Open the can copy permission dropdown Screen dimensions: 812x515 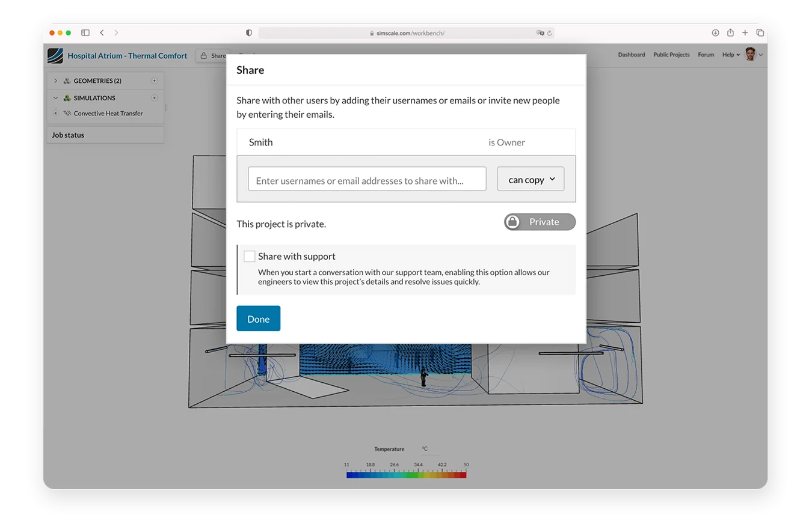point(530,178)
